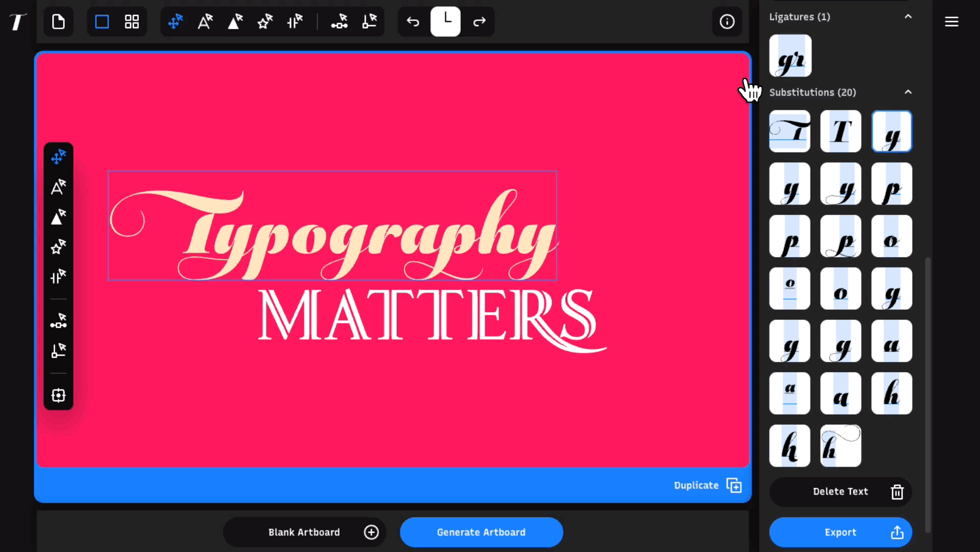Screen dimensions: 980x552
Task: Select single artboard view icon
Action: (x=102, y=21)
